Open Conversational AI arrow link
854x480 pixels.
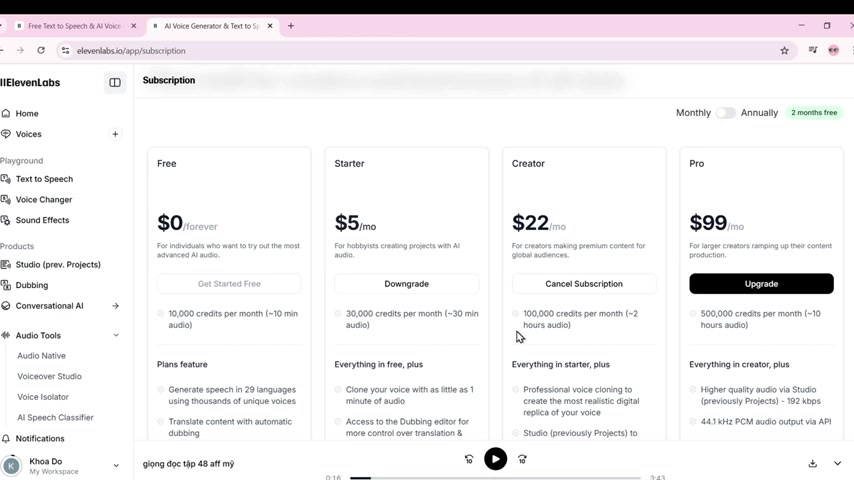click(x=116, y=306)
